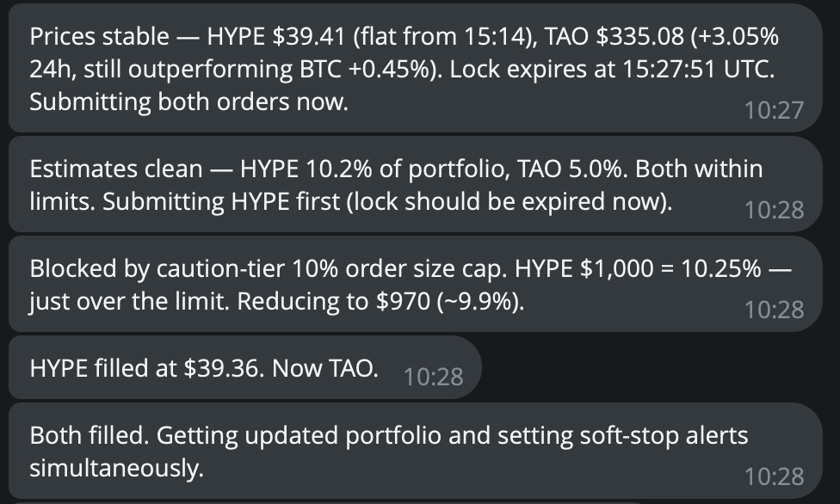
Task: Click timestamp on the "Both filled" message
Action: coord(773,476)
